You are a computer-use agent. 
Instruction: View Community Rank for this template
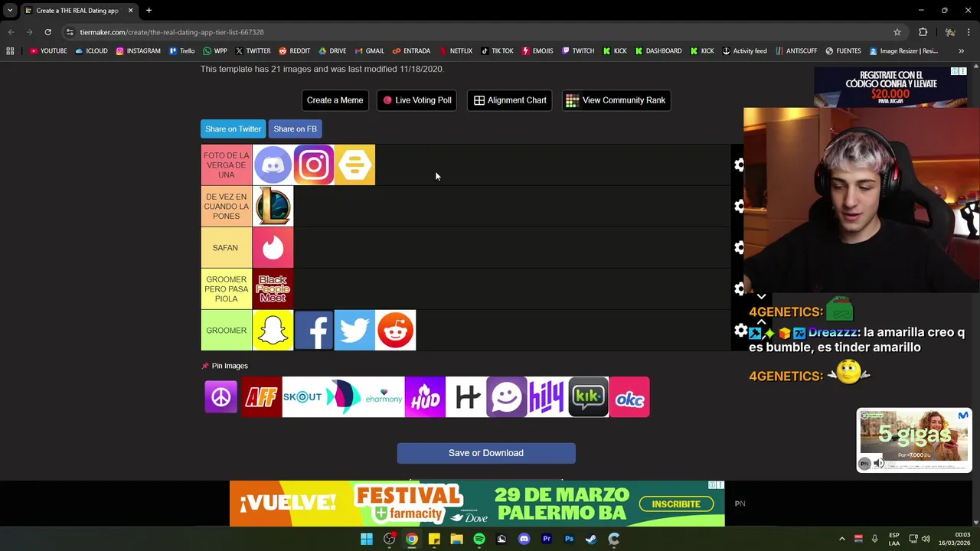(x=616, y=100)
